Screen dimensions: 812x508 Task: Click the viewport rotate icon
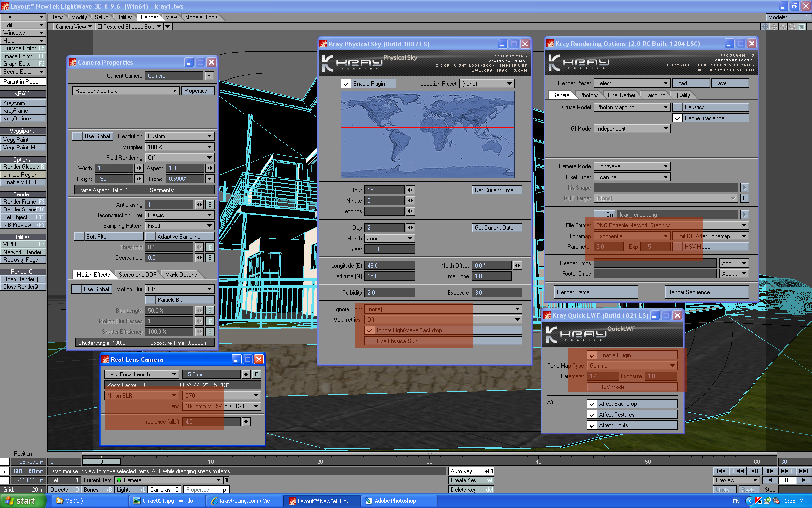pos(783,27)
